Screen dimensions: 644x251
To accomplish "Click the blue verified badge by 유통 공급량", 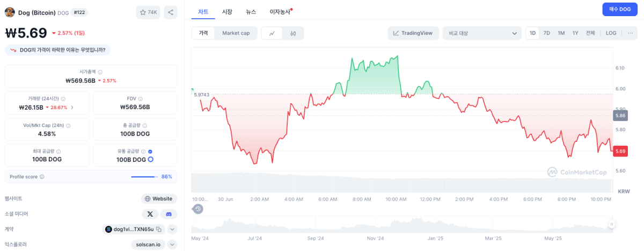I will [x=150, y=152].
